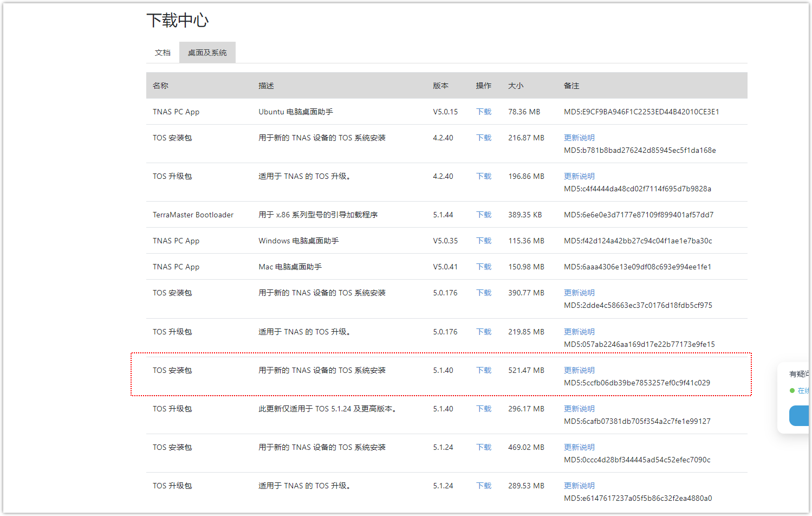Open 更新说明 for TOS 安装包 4.2.40
Image resolution: width=812 pixels, height=516 pixels.
pyautogui.click(x=579, y=138)
